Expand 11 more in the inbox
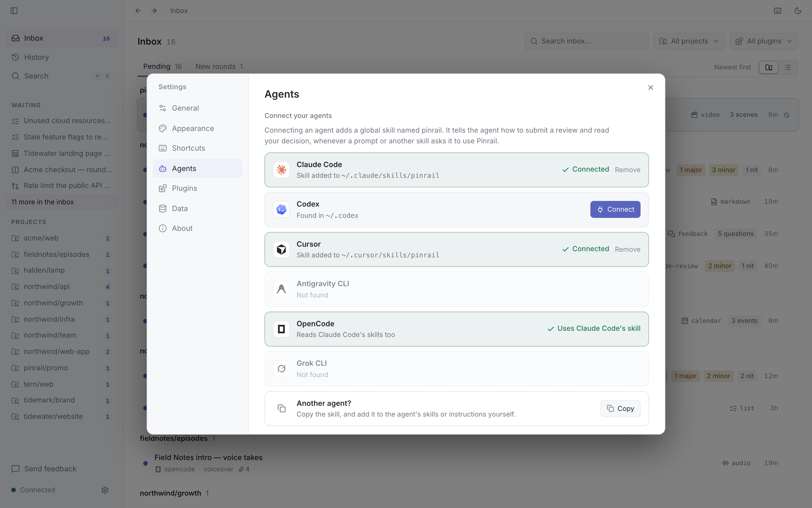 [x=62, y=202]
